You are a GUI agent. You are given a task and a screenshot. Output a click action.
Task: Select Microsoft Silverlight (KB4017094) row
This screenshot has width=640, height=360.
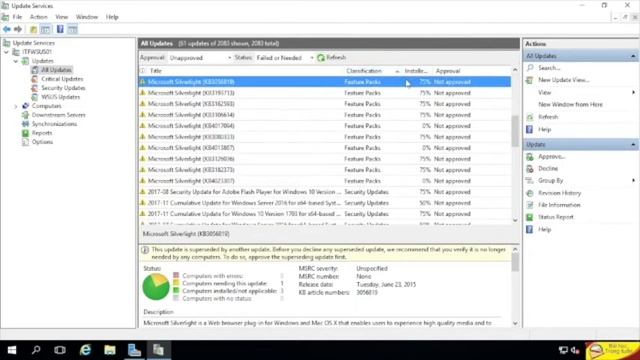[324, 126]
